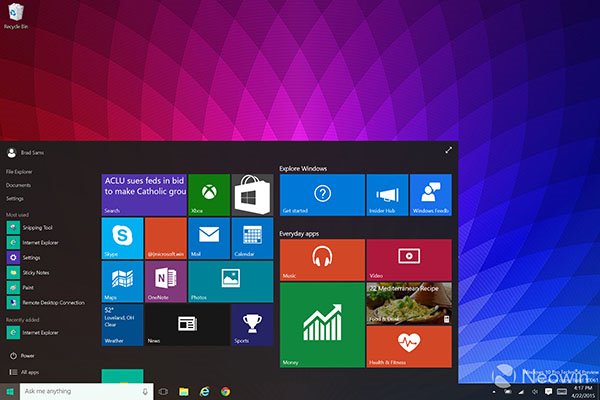Launch the OneNote tile

pyautogui.click(x=166, y=282)
